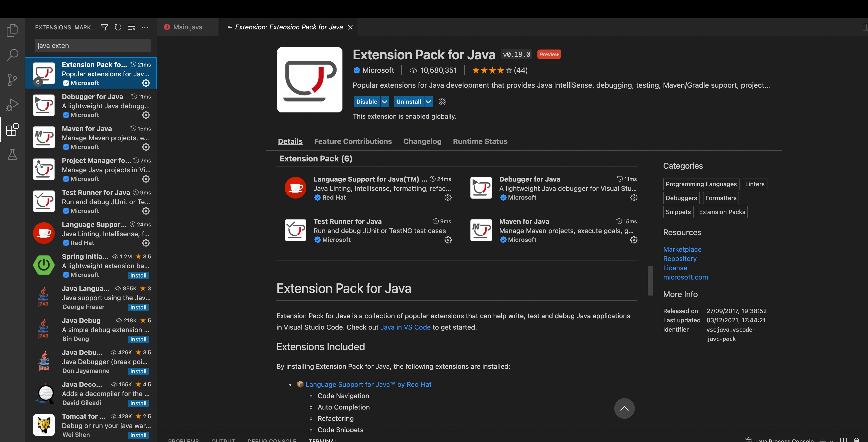Click the extensions search field with java exten
This screenshot has height=442, width=868.
tap(93, 45)
